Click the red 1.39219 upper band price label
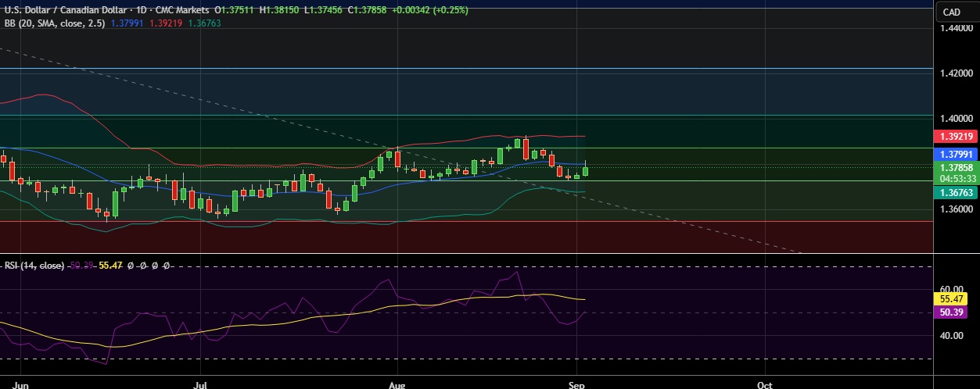The image size is (980, 389). coord(957,136)
